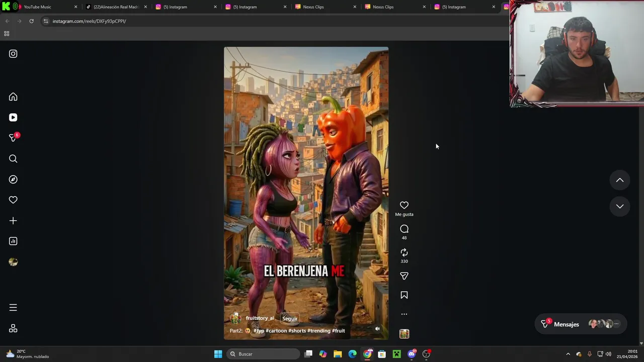Screen dimensions: 644x362
Task: Open Reels from the sidebar
Action: 13,118
